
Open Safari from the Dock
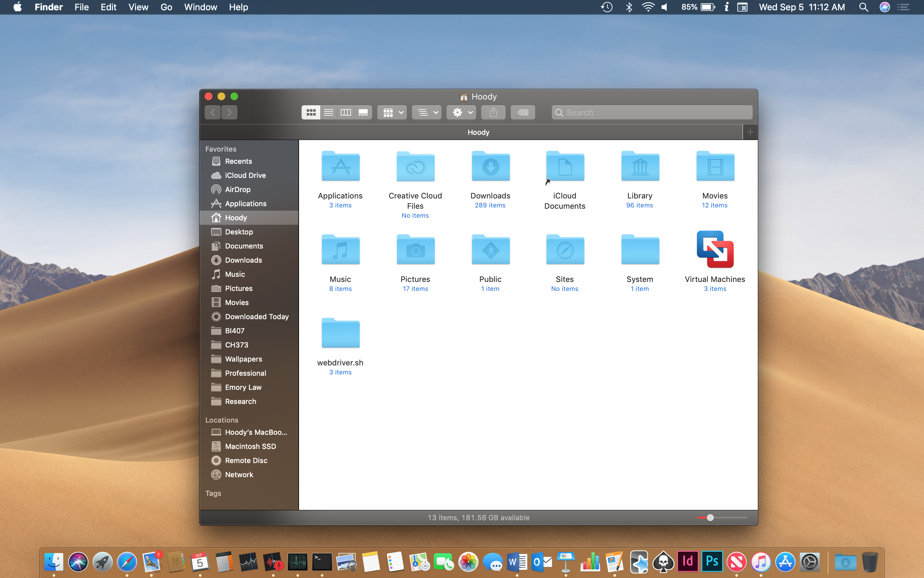(127, 562)
